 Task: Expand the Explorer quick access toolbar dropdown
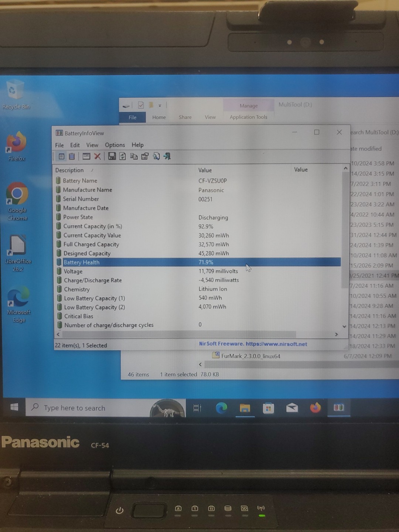(x=160, y=106)
